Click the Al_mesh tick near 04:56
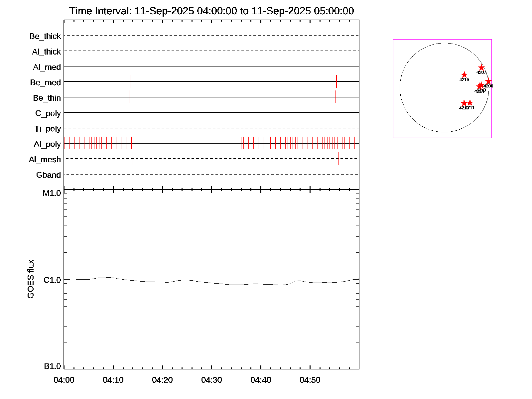This screenshot has height=399, width=532. [x=339, y=159]
